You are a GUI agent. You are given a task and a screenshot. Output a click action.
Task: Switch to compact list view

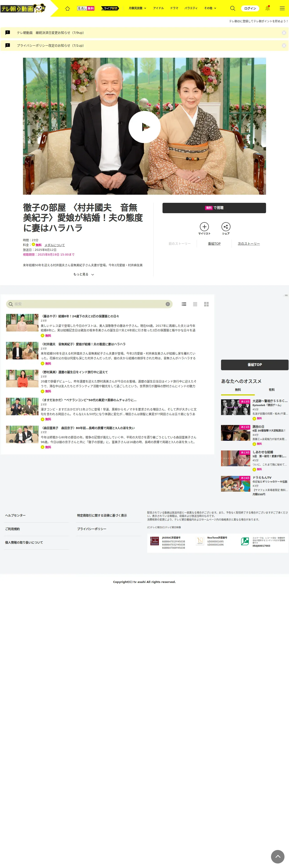click(195, 304)
